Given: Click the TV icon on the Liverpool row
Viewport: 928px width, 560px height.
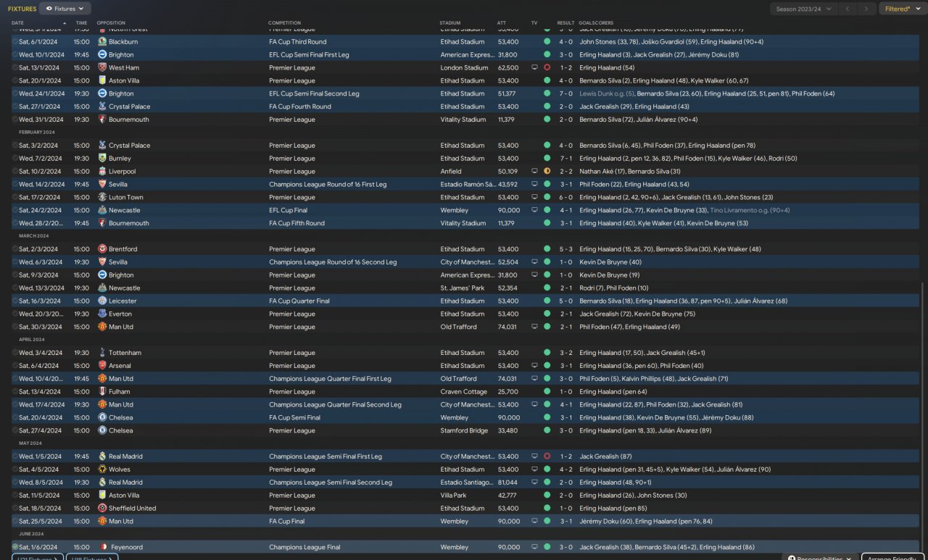Looking at the screenshot, I should [x=534, y=172].
